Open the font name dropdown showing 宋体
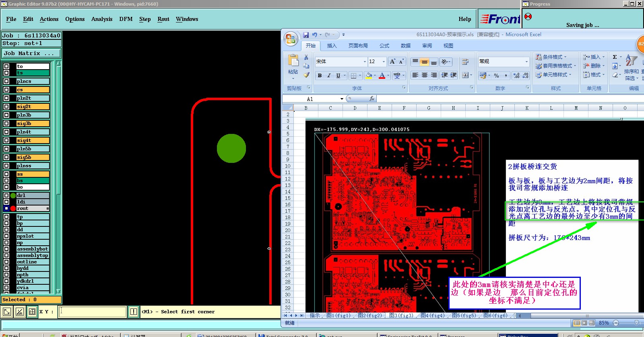This screenshot has width=644, height=337. [x=365, y=62]
